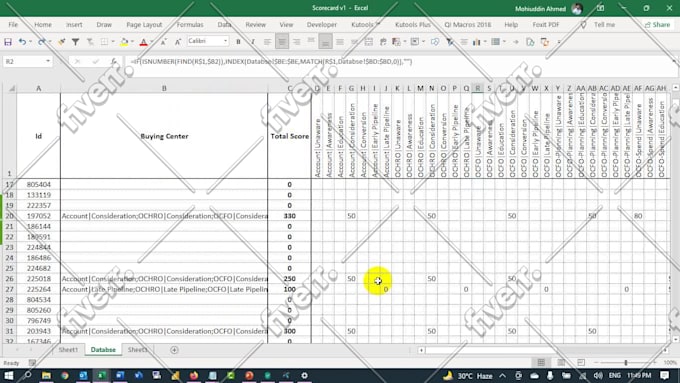Image resolution: width=680 pixels, height=383 pixels.
Task: Open the Formulas ribbon tab
Action: coord(190,25)
